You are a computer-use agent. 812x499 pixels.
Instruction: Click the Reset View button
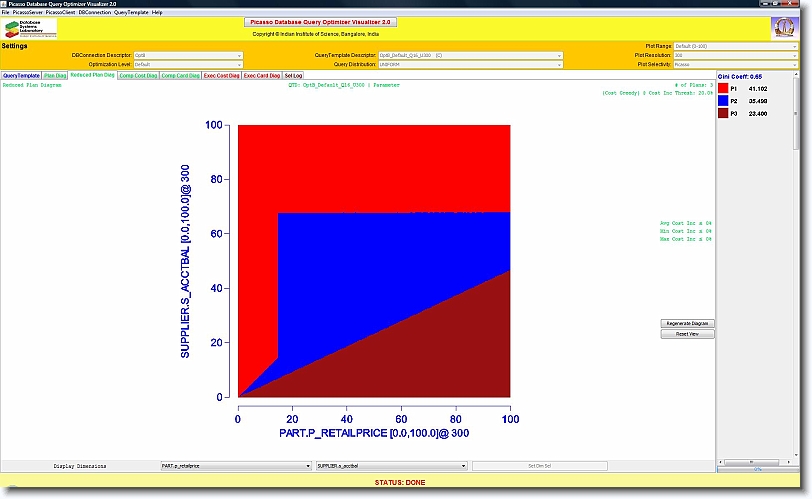pyautogui.click(x=687, y=334)
